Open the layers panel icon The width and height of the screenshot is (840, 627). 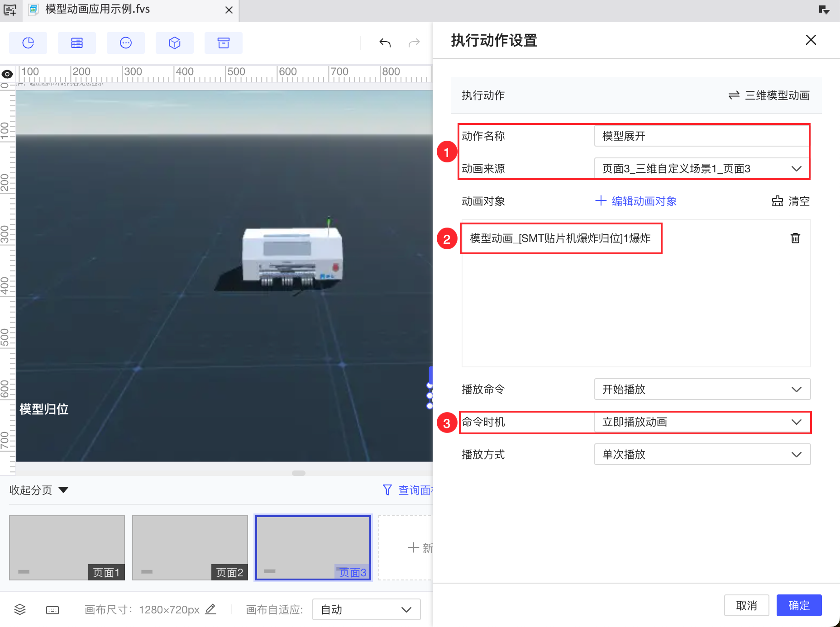point(20,610)
